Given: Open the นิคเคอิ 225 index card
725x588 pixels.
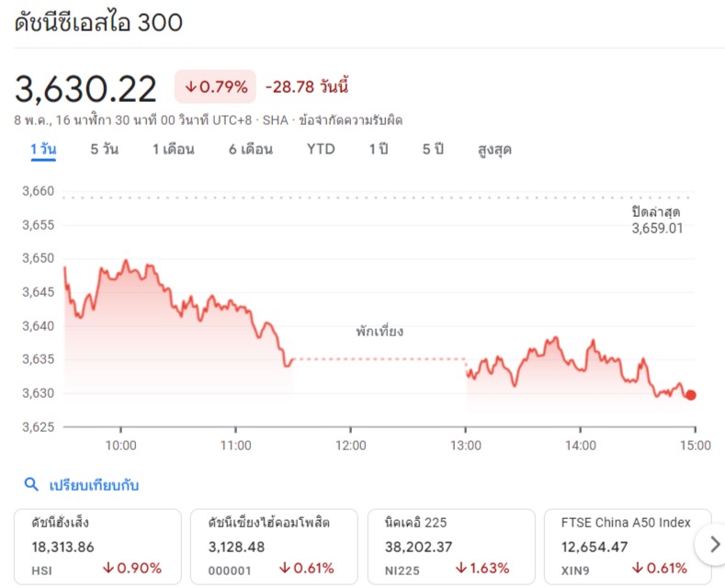Looking at the screenshot, I should [450, 546].
